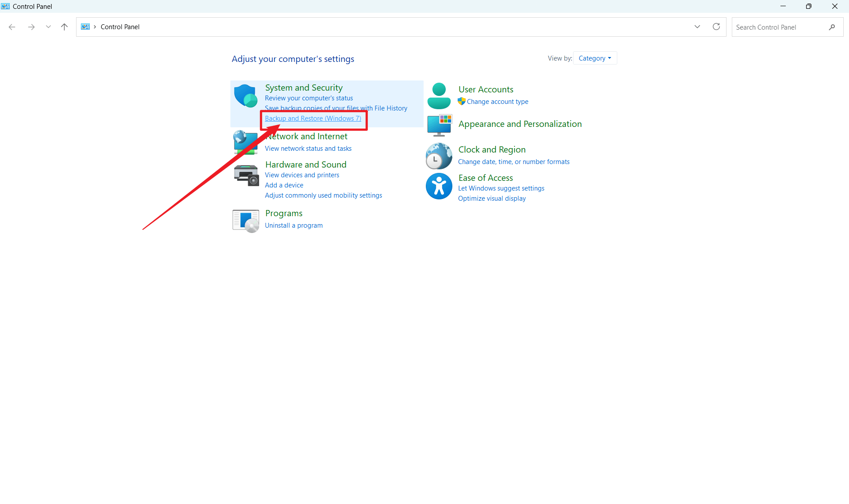
Task: Open the Ease of Access icon
Action: coord(439,186)
